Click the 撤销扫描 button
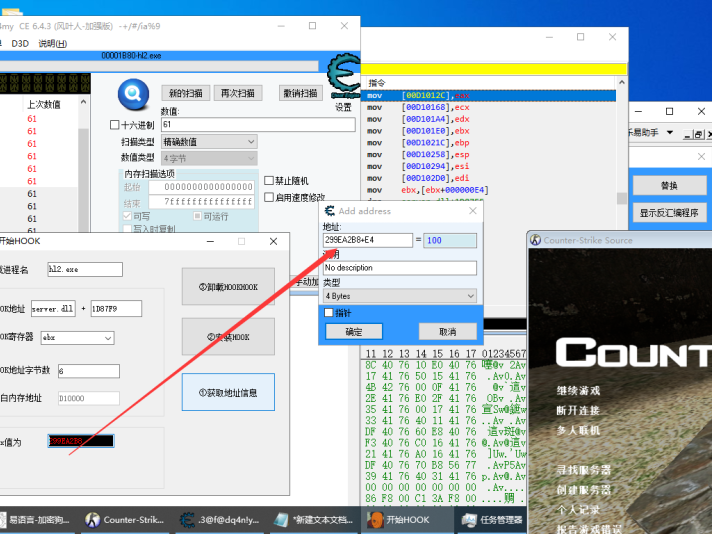The width and height of the screenshot is (712, 534). pyautogui.click(x=300, y=94)
